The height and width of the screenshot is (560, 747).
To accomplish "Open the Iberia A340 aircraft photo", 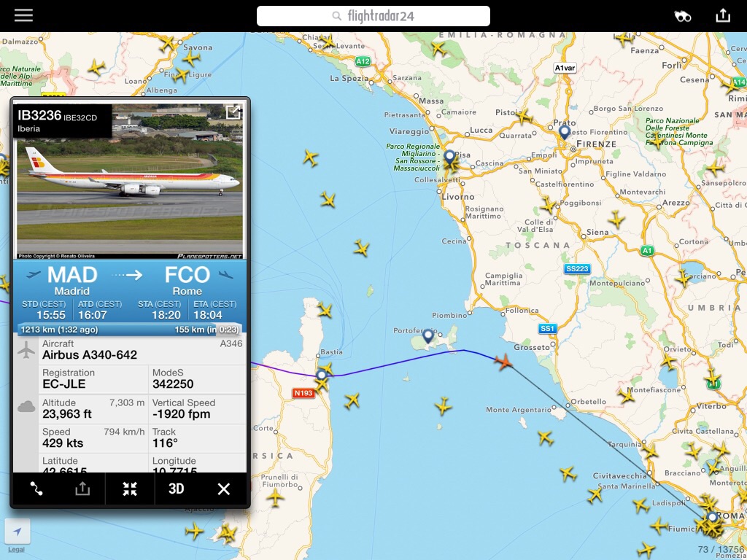I will (130, 181).
